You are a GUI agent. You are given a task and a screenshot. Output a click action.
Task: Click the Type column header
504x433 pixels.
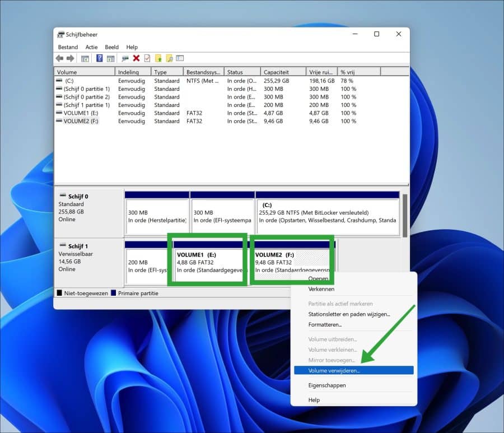pos(167,72)
